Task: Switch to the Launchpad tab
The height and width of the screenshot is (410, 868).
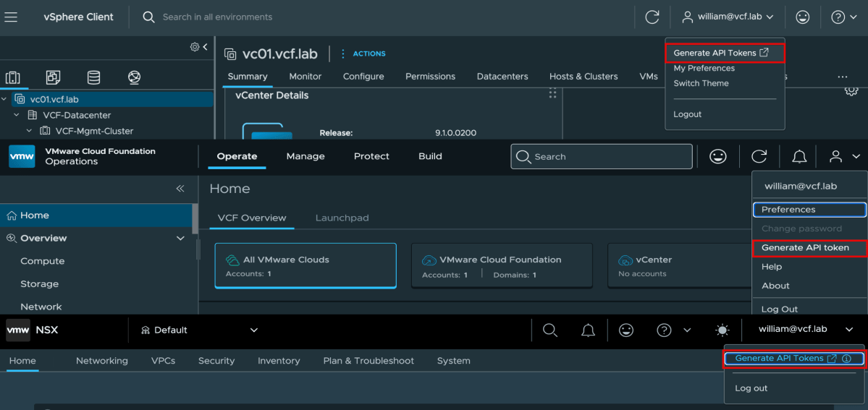Action: (x=342, y=218)
